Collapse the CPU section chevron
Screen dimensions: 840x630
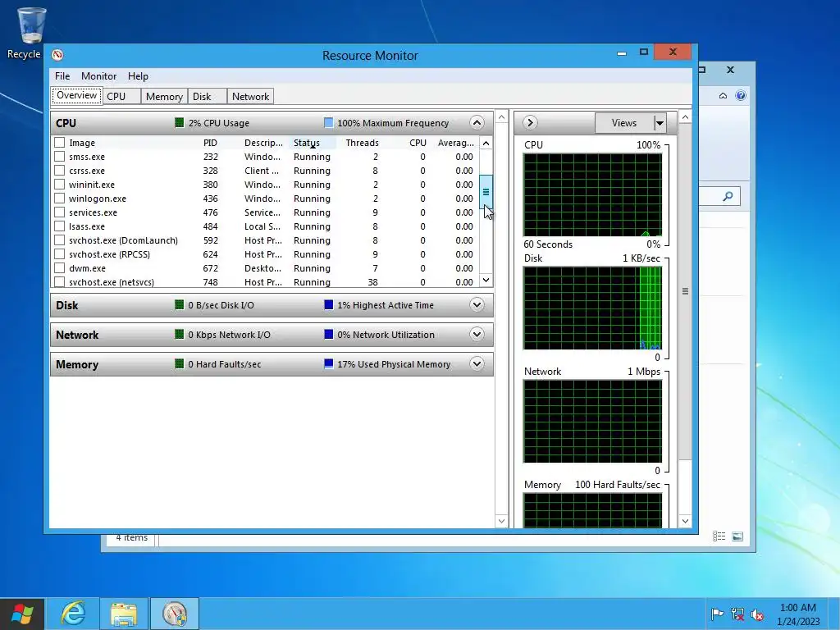(x=477, y=123)
